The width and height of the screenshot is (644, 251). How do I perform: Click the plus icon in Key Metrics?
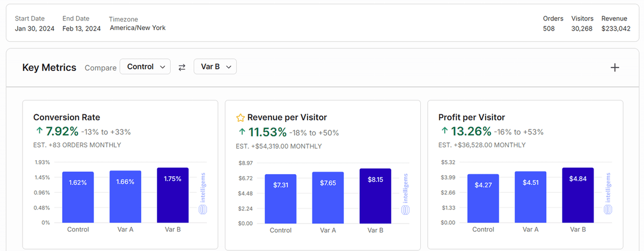click(x=615, y=67)
